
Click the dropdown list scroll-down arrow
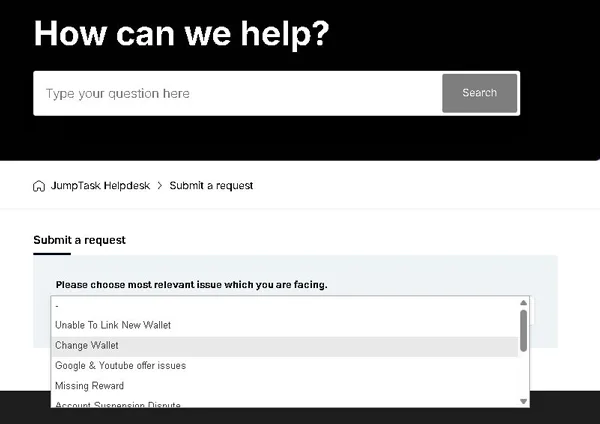[x=523, y=401]
